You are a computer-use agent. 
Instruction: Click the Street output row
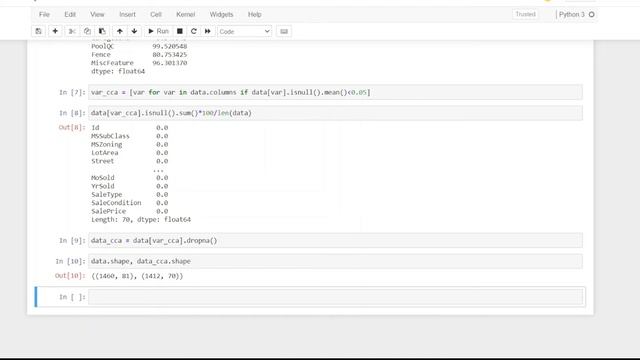tap(129, 161)
